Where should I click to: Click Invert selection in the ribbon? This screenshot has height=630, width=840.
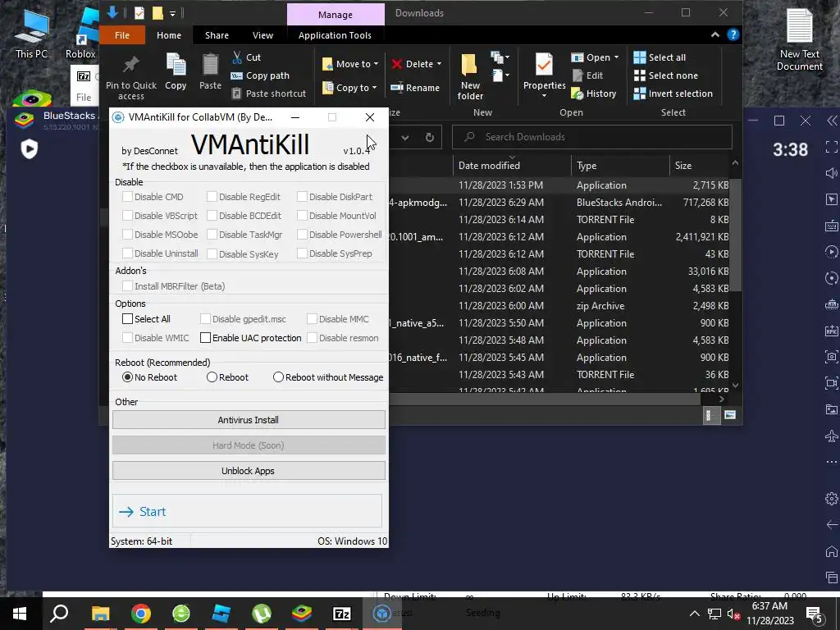click(673, 94)
